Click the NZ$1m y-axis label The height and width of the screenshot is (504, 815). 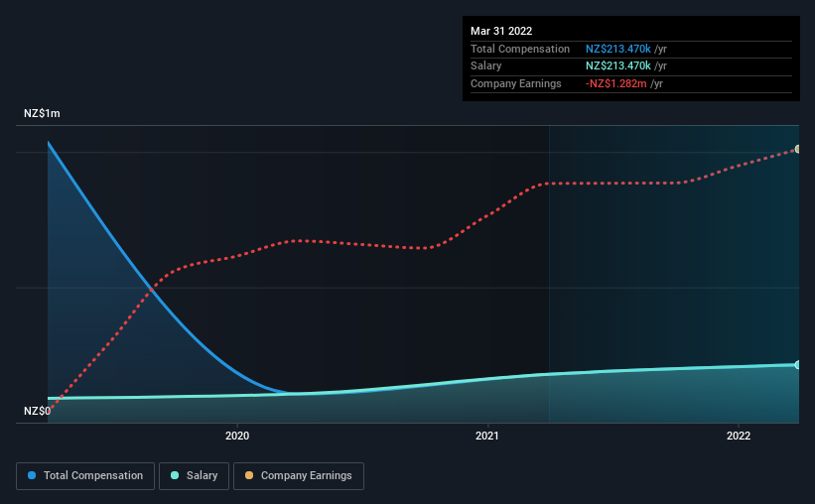pos(42,113)
